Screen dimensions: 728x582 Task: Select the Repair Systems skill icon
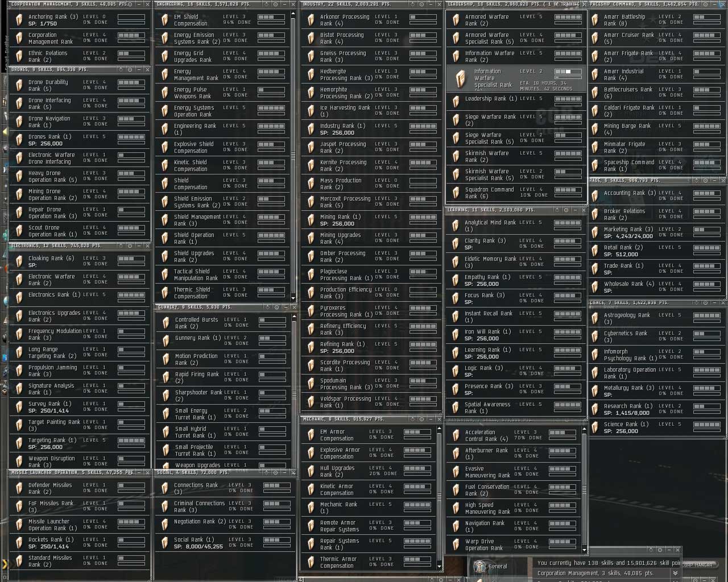pos(311,544)
